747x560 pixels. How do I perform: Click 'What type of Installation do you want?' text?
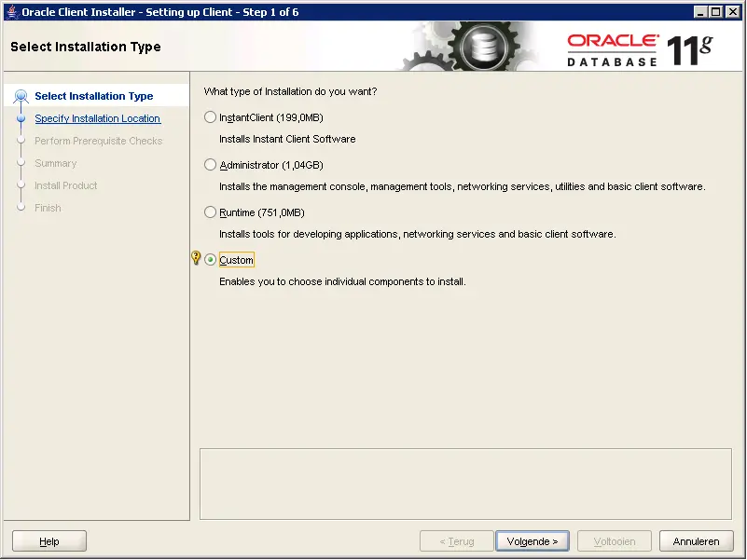pyautogui.click(x=290, y=91)
